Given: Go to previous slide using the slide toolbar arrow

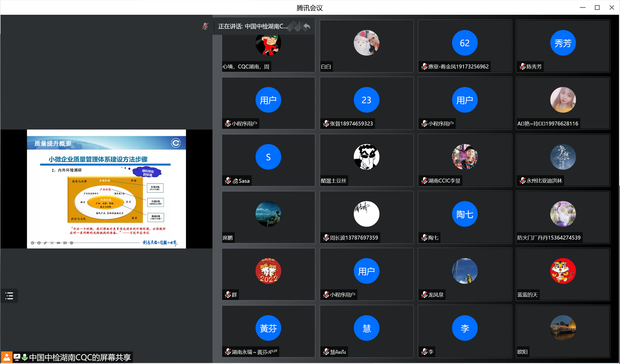Looking at the screenshot, I should point(32,243).
